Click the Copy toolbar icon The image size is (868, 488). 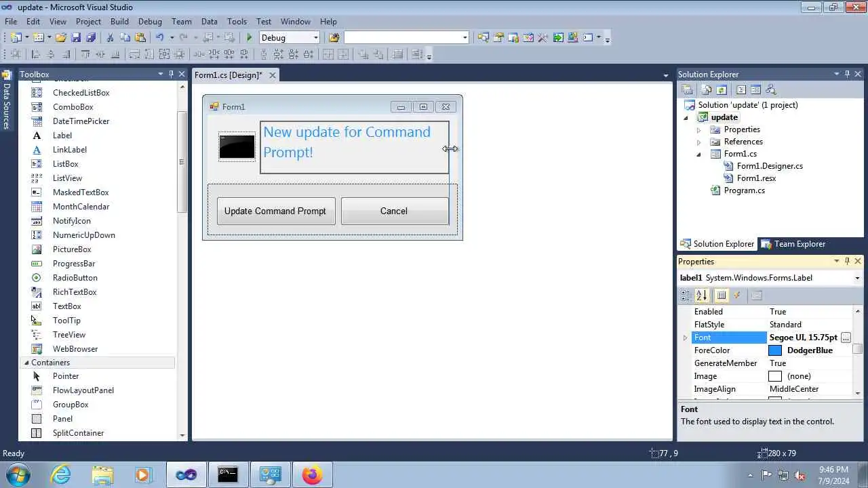coord(125,38)
